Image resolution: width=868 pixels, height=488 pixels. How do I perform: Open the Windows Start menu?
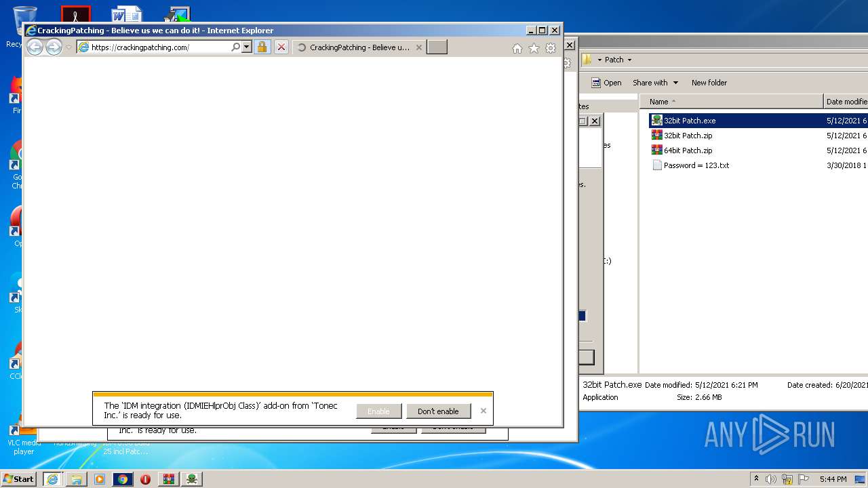point(19,479)
